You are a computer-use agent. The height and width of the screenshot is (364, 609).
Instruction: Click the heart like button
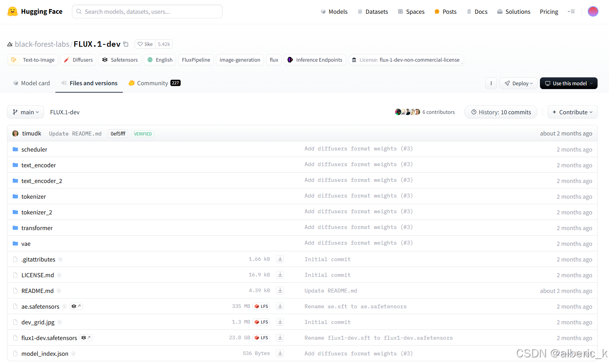(x=145, y=44)
